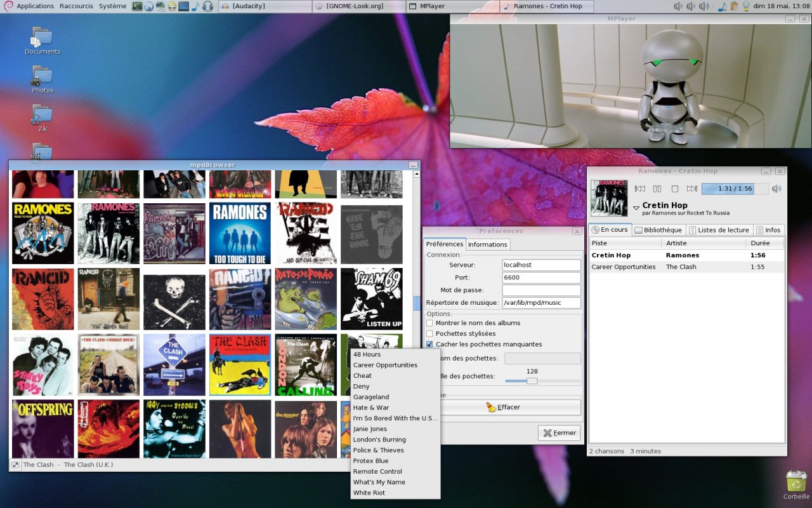
Task: Select the Cretin Hop playlist row
Action: 687,255
